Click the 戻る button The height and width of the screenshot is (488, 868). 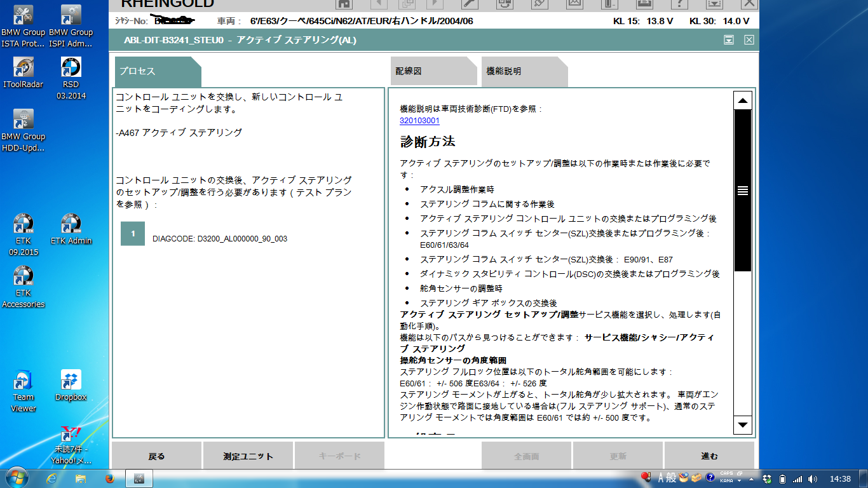[156, 456]
